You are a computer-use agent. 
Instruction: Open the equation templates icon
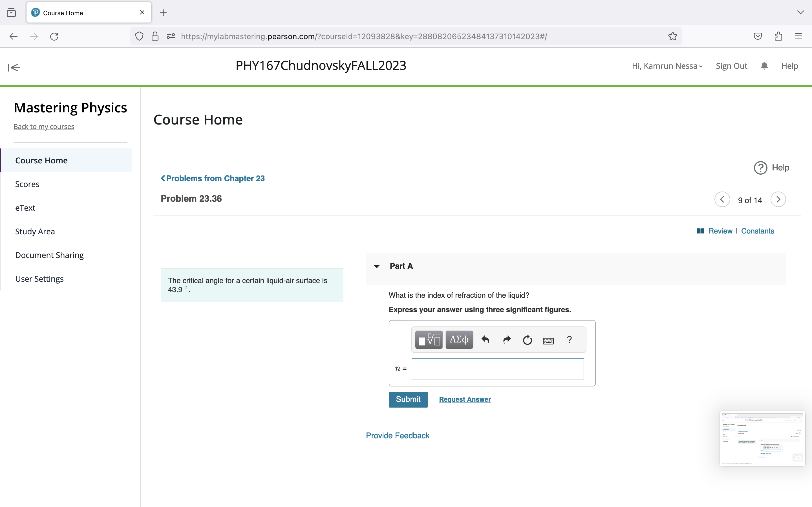[428, 339]
